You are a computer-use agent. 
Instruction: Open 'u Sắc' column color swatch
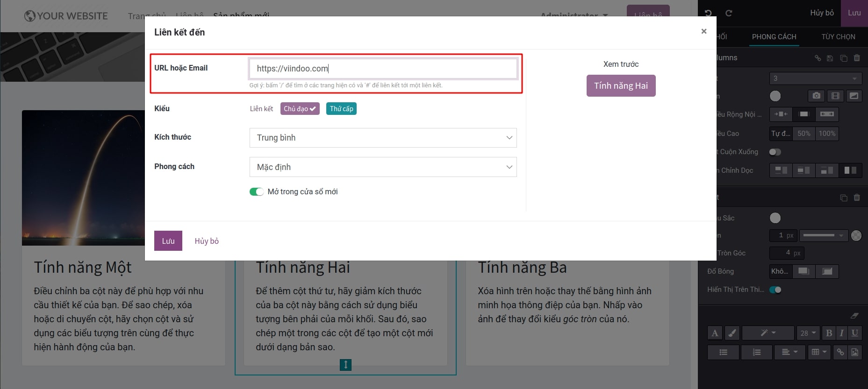[775, 218]
